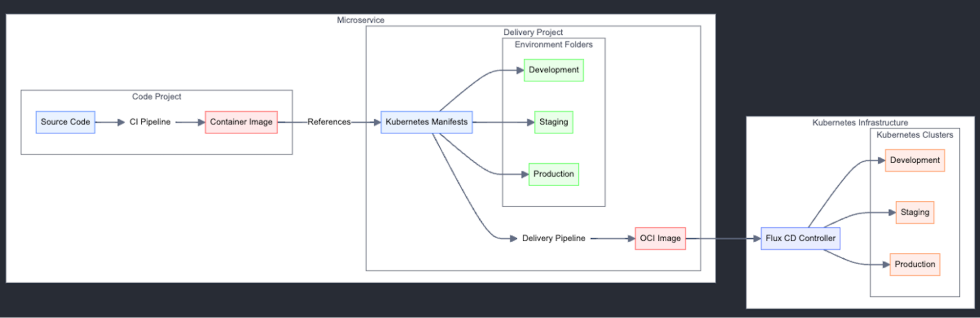Select the CI Pipeline label

tap(150, 122)
